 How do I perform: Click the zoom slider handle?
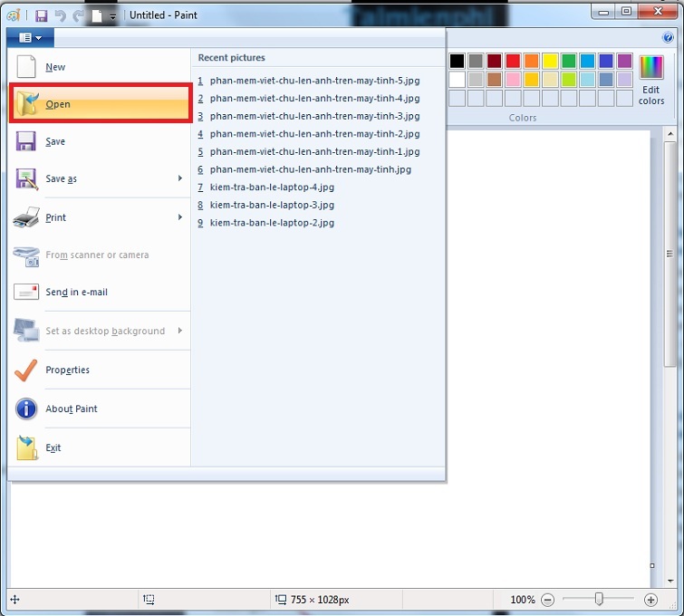pyautogui.click(x=599, y=599)
